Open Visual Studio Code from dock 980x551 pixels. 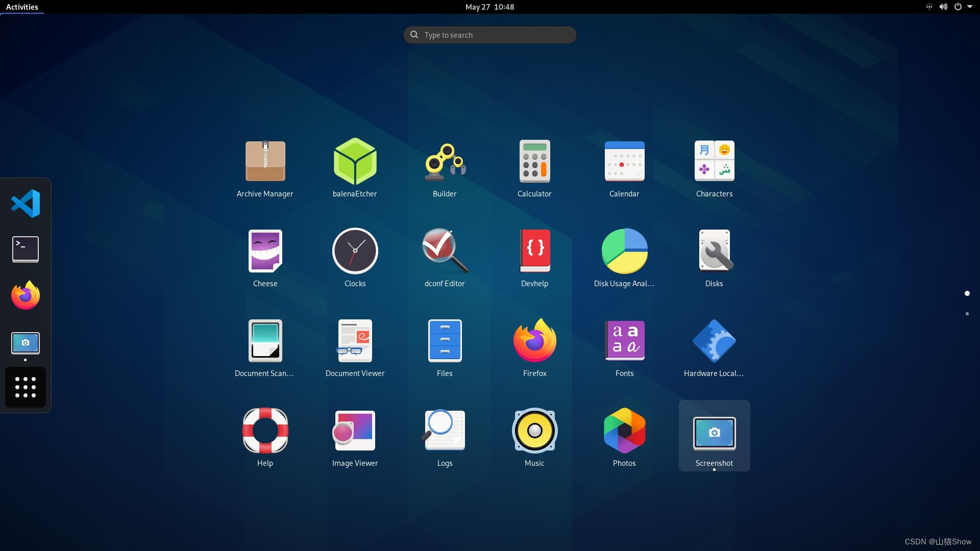point(26,204)
